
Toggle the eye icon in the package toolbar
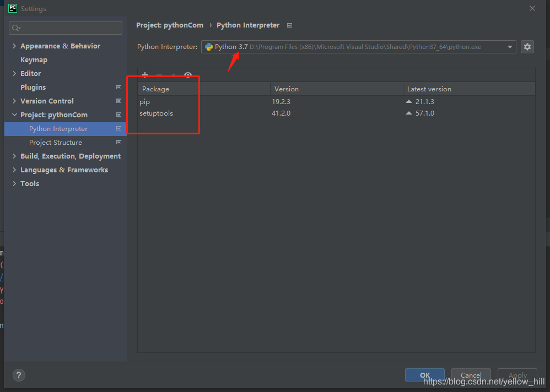click(x=187, y=75)
